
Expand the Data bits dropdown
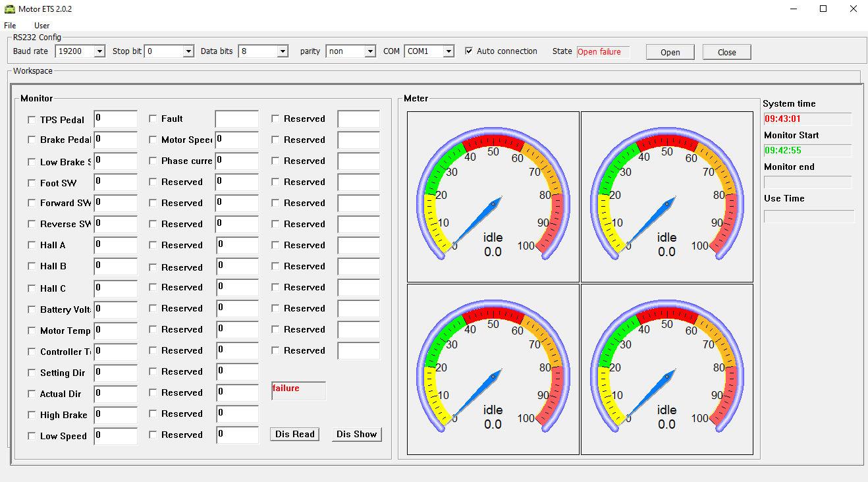[x=283, y=51]
